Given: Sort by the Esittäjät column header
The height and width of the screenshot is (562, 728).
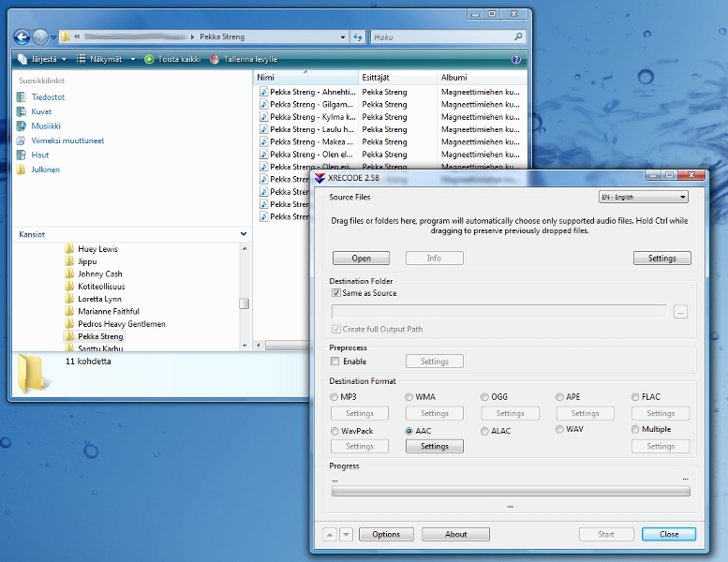Looking at the screenshot, I should (x=397, y=78).
